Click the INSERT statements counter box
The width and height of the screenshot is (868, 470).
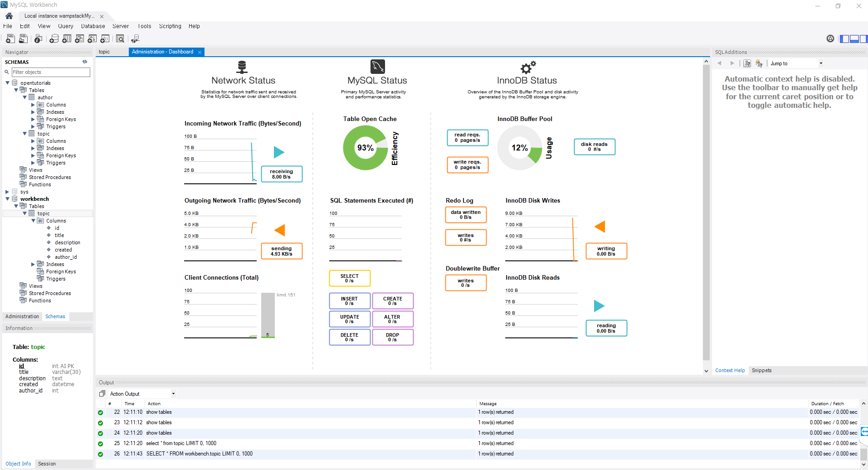point(350,301)
